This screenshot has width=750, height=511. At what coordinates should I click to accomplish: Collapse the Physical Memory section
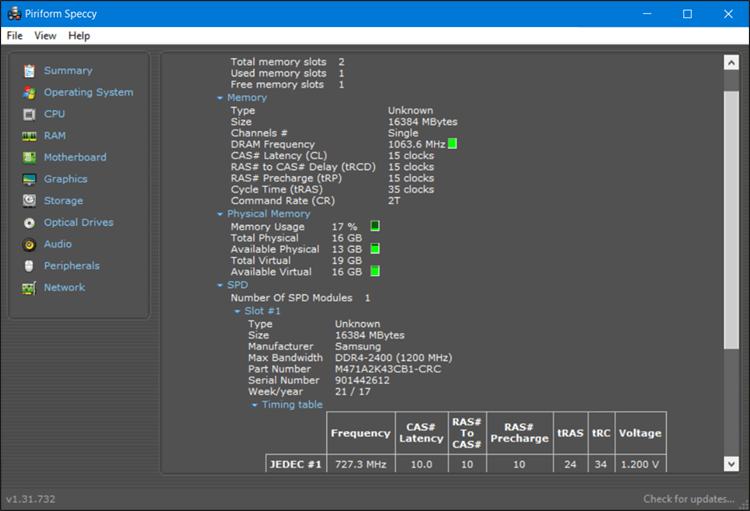pos(220,214)
